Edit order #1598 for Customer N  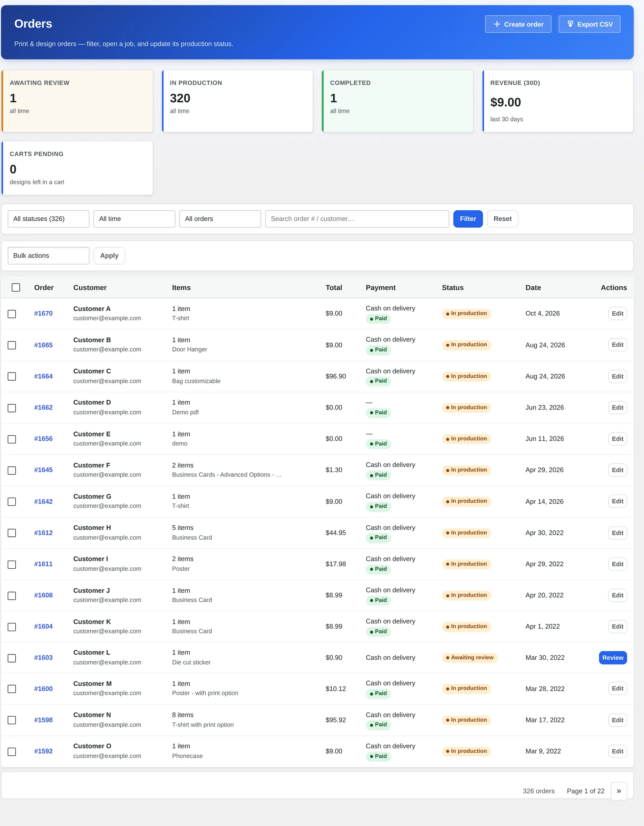617,720
